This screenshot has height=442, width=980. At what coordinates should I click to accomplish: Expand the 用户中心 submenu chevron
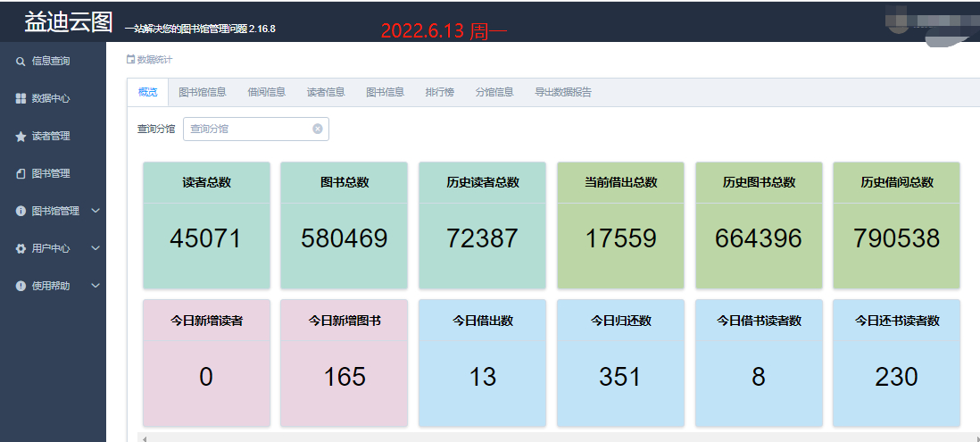[x=96, y=249]
